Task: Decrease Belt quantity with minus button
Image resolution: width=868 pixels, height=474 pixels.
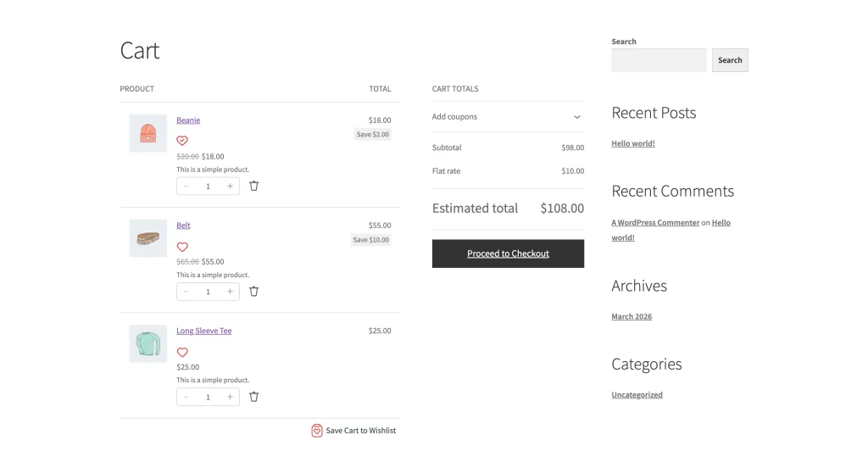Action: click(186, 291)
